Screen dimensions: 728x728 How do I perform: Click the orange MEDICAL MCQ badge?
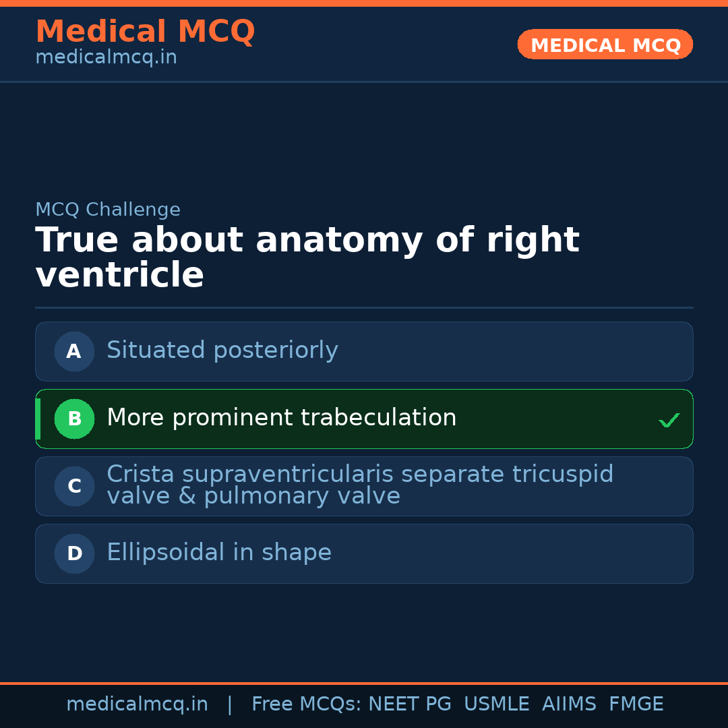[605, 45]
